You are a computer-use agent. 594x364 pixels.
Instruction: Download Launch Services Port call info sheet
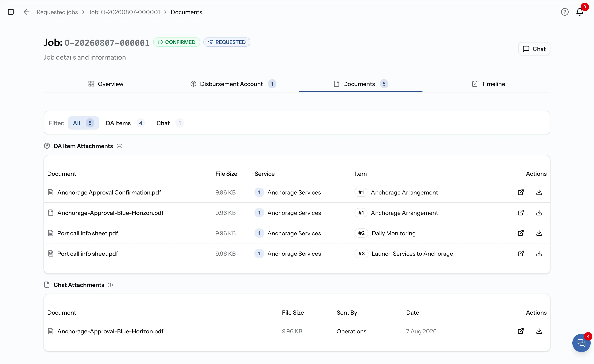(539, 253)
